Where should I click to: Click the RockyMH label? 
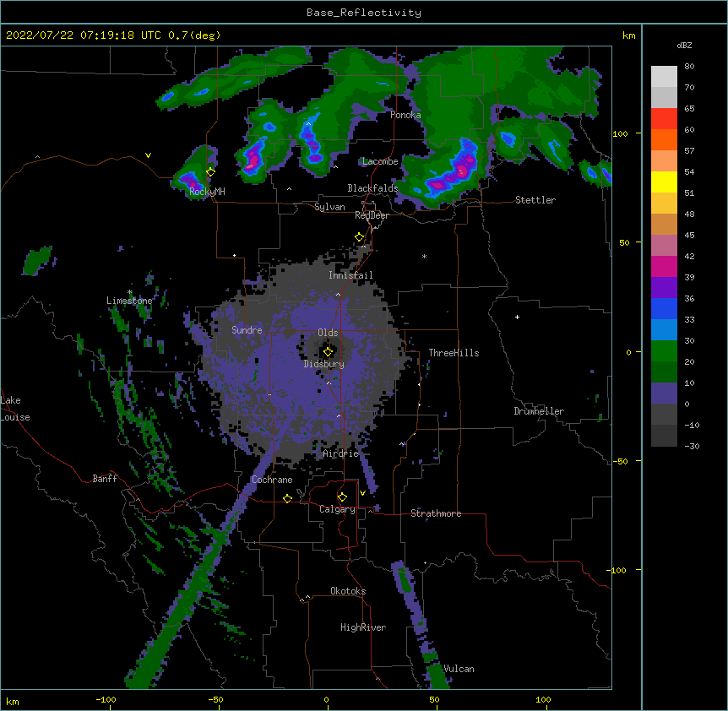[207, 192]
